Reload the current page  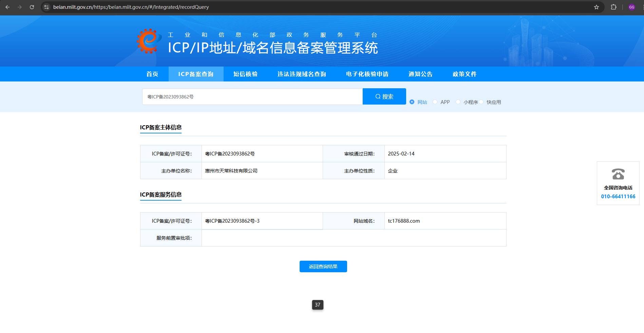pyautogui.click(x=32, y=7)
